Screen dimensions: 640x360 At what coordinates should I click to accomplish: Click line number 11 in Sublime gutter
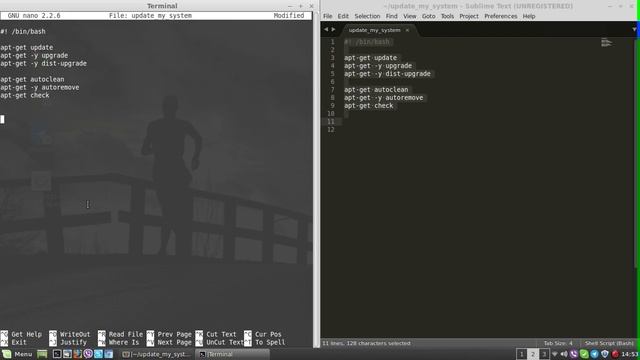coord(331,122)
